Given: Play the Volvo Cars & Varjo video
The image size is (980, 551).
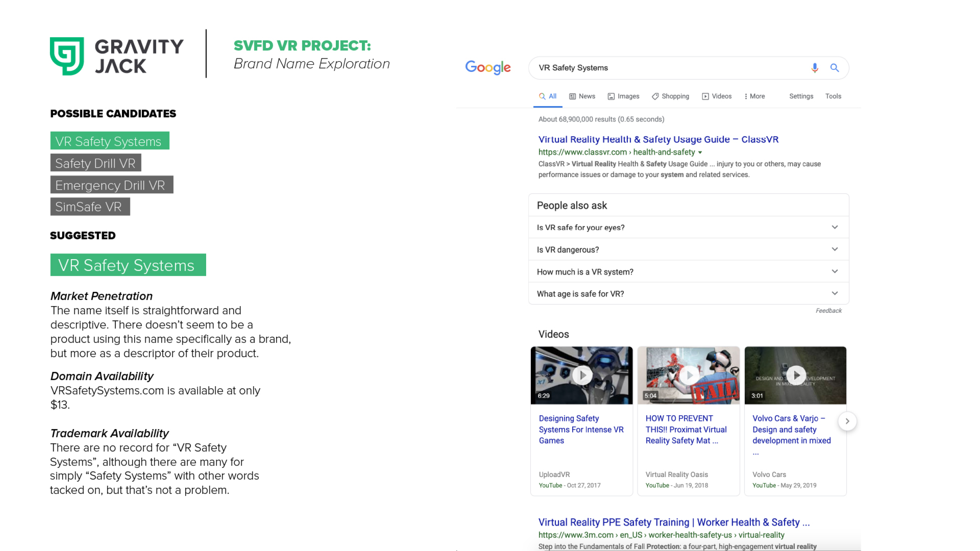Looking at the screenshot, I should tap(796, 375).
